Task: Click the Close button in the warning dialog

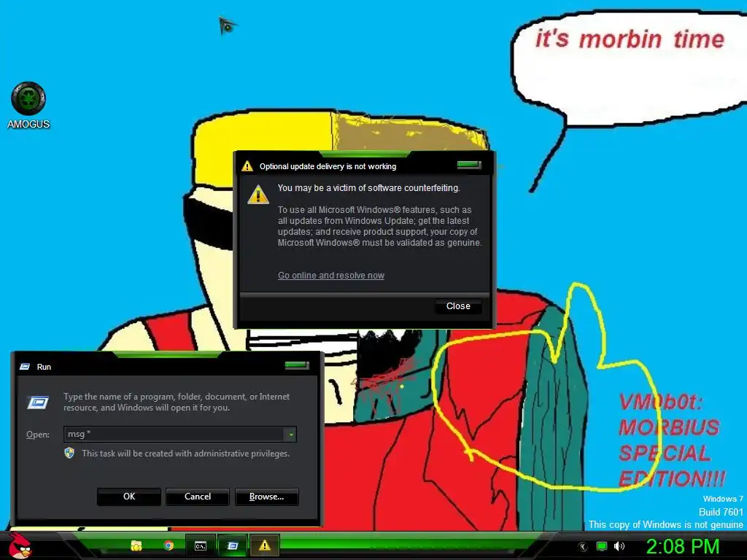Action: (458, 306)
